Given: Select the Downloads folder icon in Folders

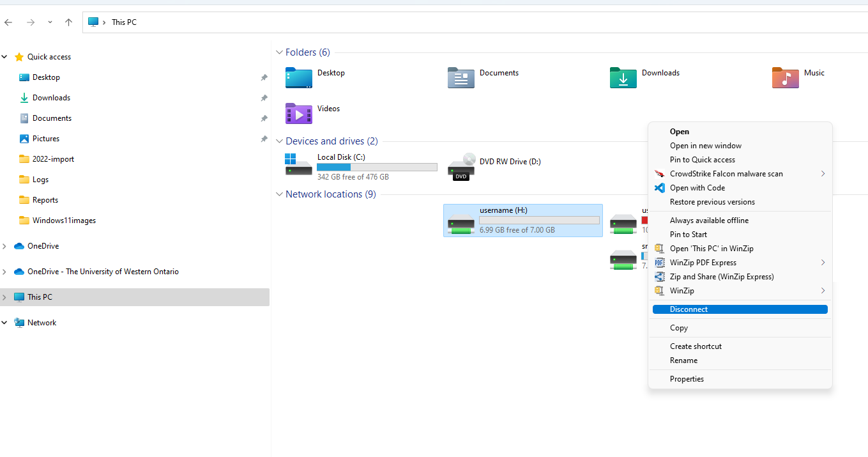Looking at the screenshot, I should (x=623, y=78).
